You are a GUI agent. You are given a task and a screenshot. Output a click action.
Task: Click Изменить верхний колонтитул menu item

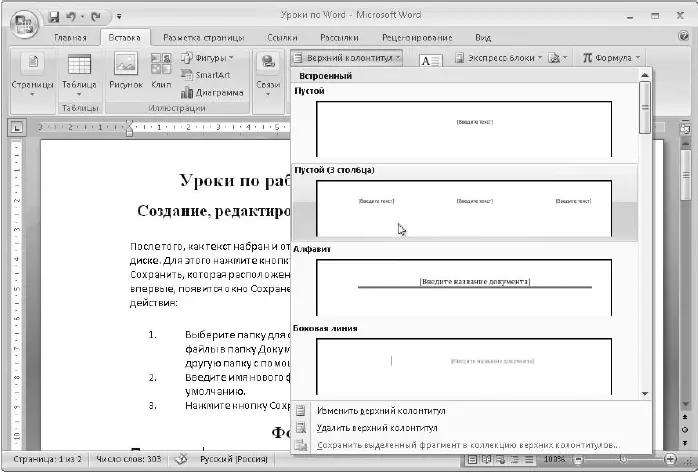381,411
